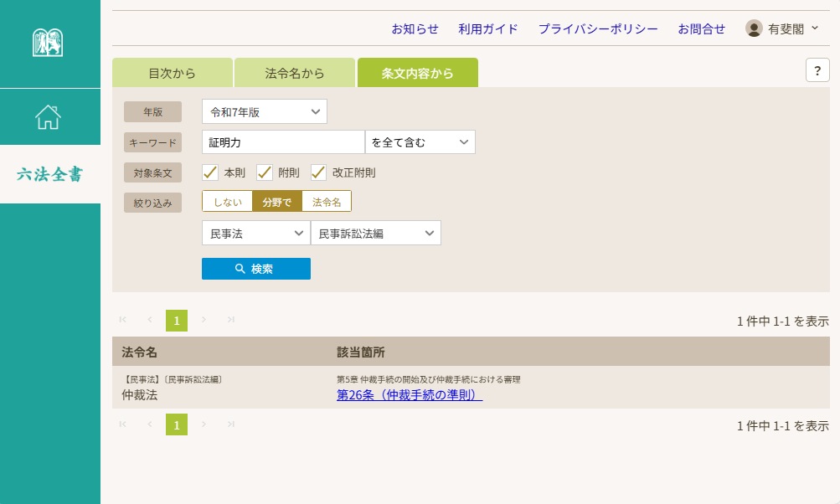Click top pagination previous-page arrow
The image size is (840, 504).
(x=149, y=320)
